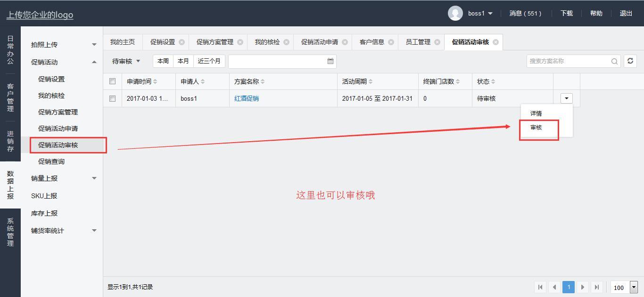Expand the 销量上报 sidebar section
The height and width of the screenshot is (297, 644).
point(64,178)
